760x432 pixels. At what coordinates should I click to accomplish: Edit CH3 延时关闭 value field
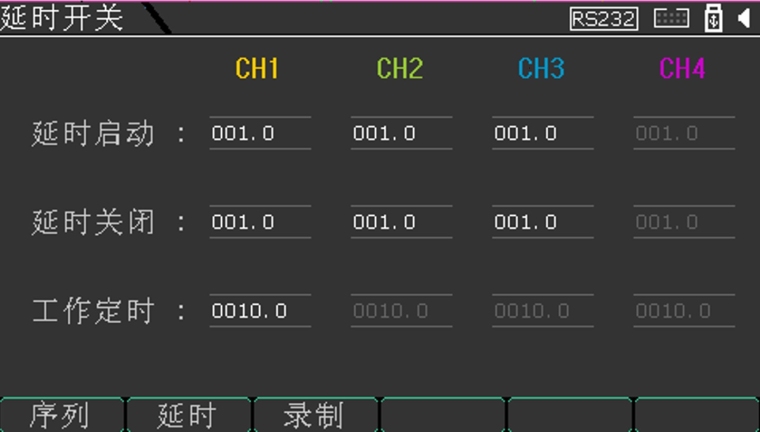point(542,222)
